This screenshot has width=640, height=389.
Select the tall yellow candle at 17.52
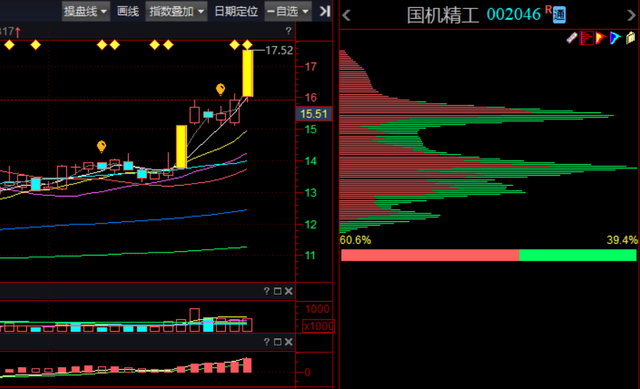[x=248, y=73]
